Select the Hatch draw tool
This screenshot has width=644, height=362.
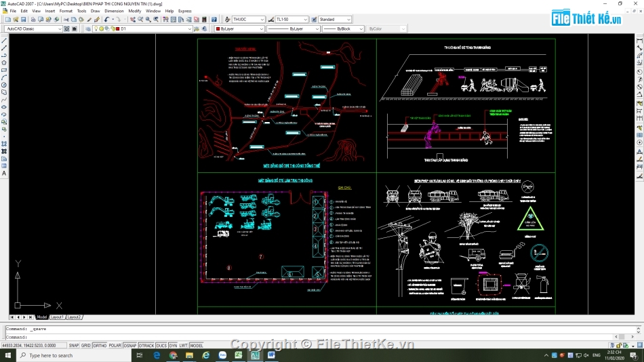4,144
